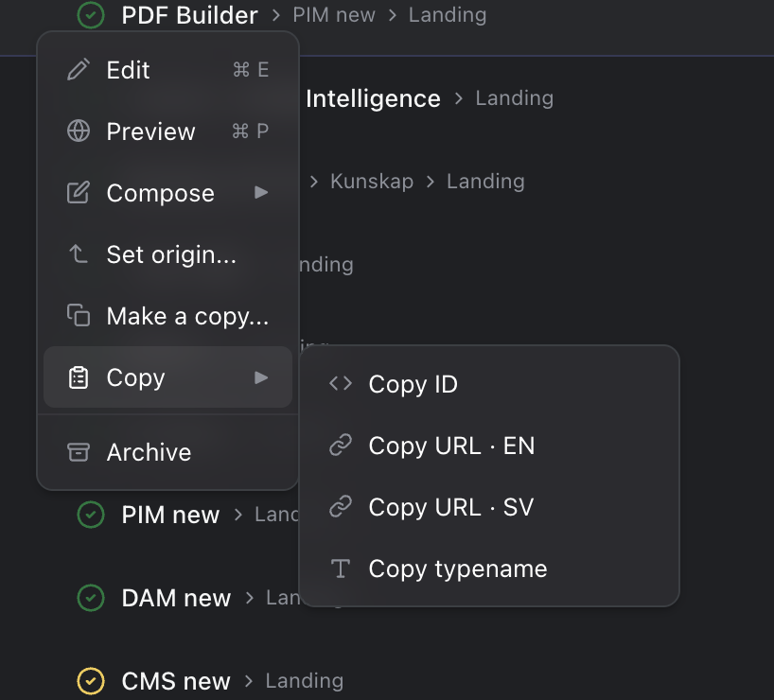Click the link icon beside Copy URL · EN
Screen dimensions: 774x700
341,446
